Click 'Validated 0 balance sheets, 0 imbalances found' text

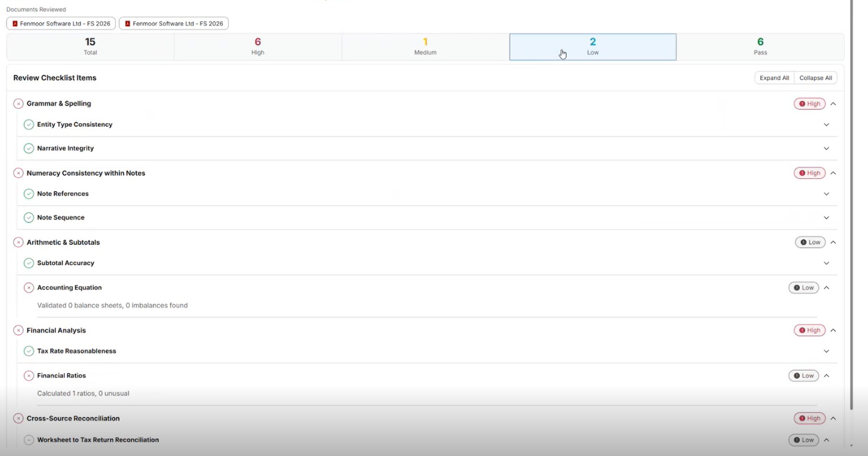pyautogui.click(x=112, y=305)
